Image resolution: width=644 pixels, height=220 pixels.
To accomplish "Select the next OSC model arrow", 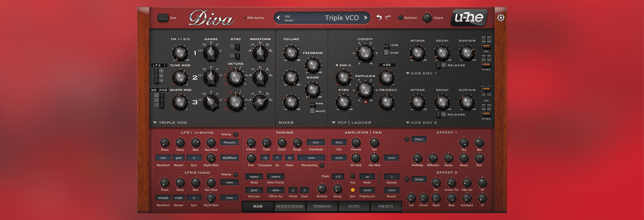I will [366, 18].
